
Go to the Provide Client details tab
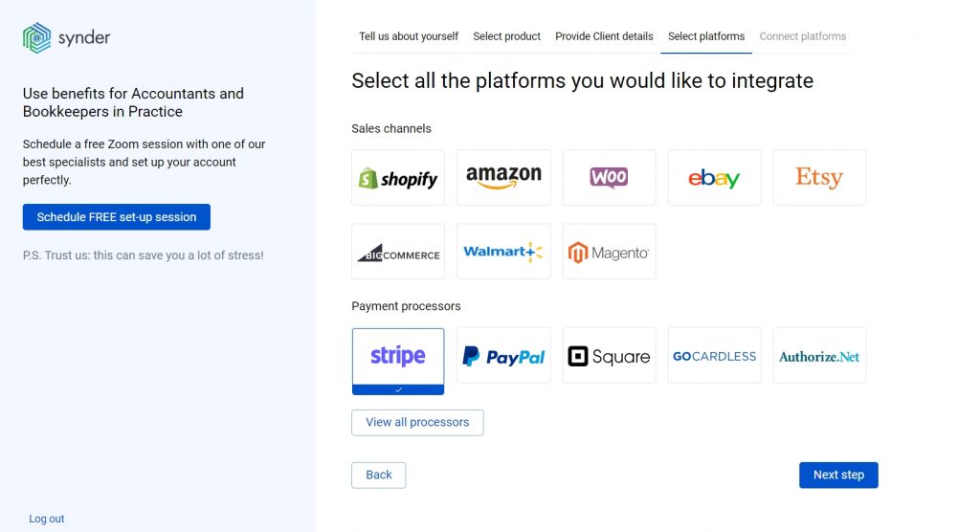(604, 36)
